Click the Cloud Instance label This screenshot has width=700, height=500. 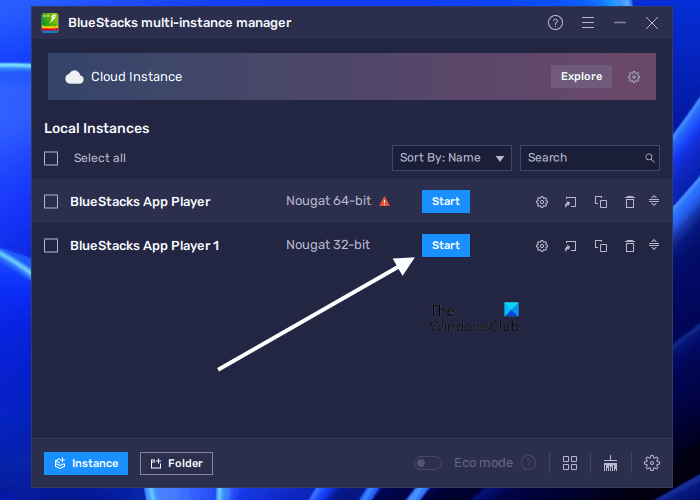[x=137, y=77]
